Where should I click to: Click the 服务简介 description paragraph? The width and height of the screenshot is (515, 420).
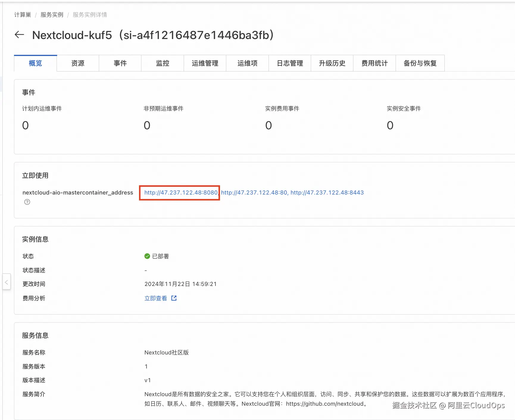click(x=325, y=399)
